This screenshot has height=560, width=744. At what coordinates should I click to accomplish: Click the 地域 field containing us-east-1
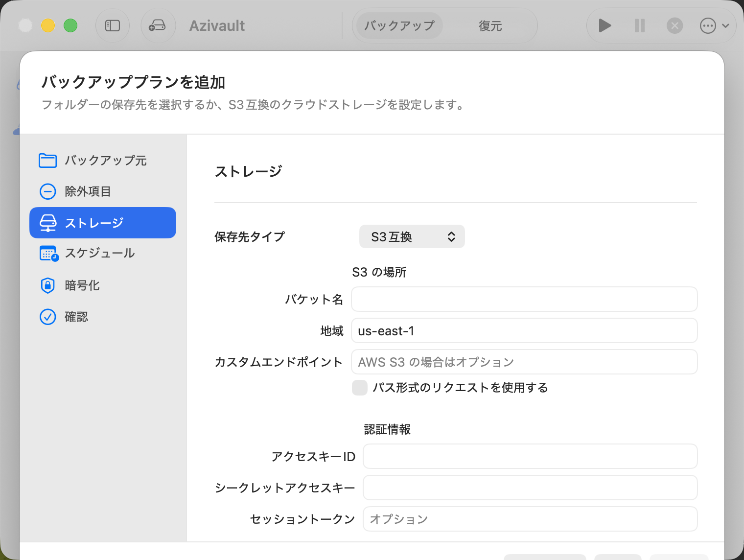tap(524, 330)
